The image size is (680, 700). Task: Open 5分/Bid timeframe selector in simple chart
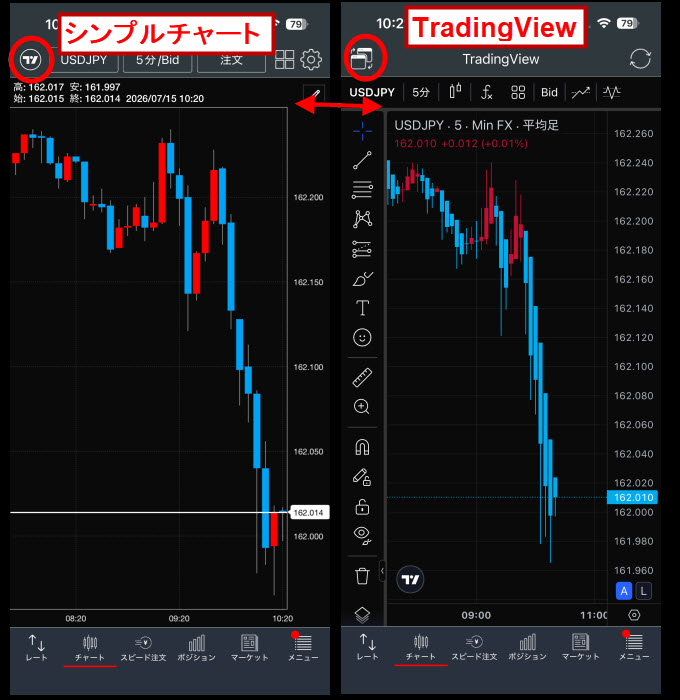pyautogui.click(x=158, y=60)
